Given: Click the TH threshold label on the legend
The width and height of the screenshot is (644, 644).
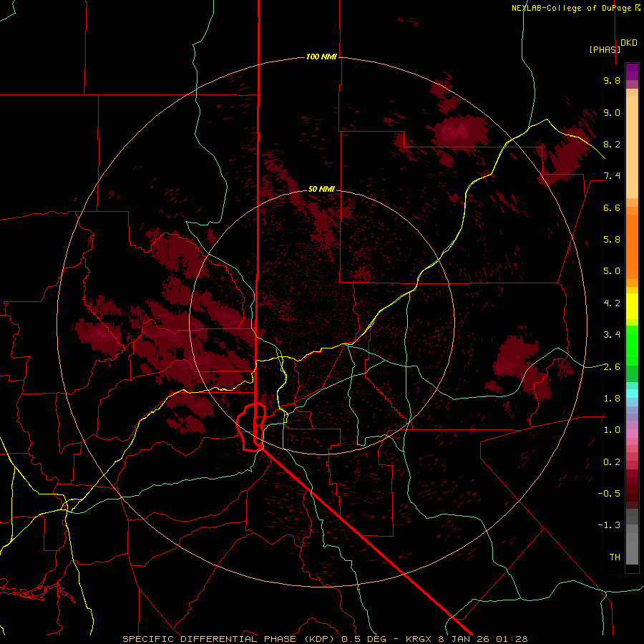Looking at the screenshot, I should [615, 557].
